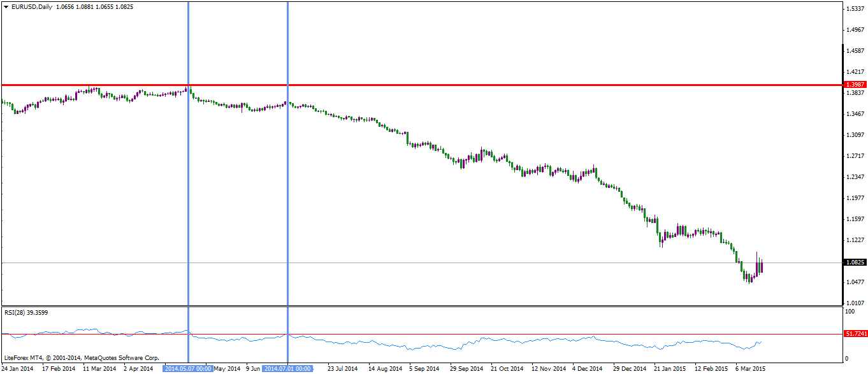Viewport: 868px width, 374px height.
Task: Click the 6 Mar 2015 date on time axis
Action: (x=750, y=368)
